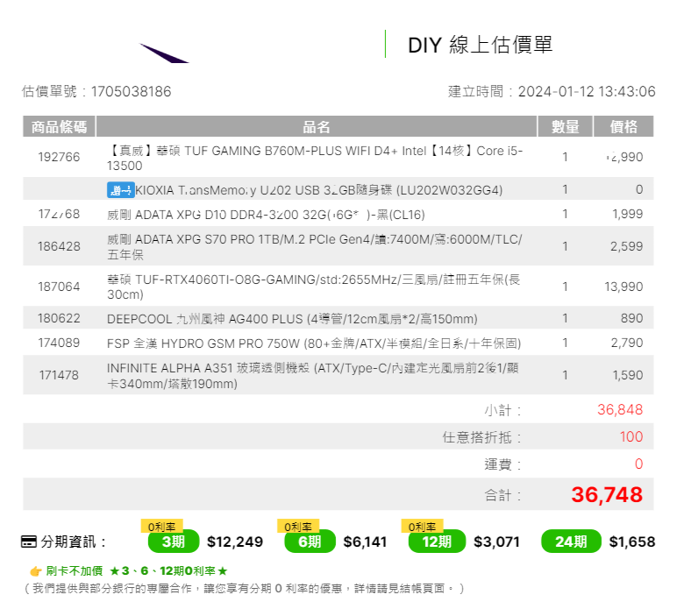
Task: Click barcode 186428
Action: (59, 246)
